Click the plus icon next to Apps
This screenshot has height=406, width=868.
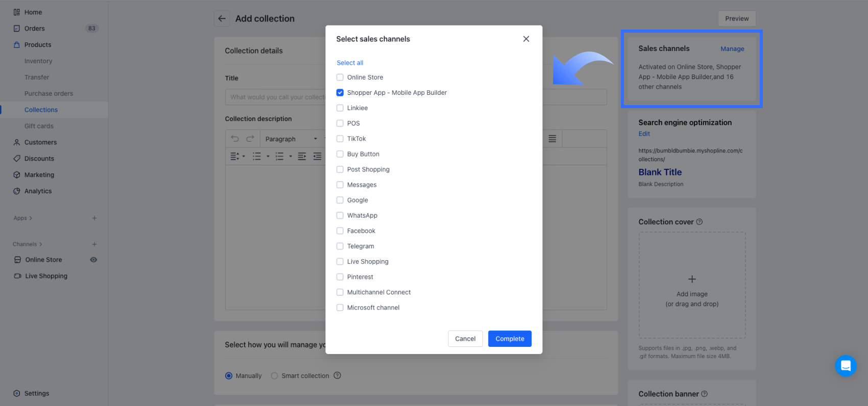click(94, 218)
